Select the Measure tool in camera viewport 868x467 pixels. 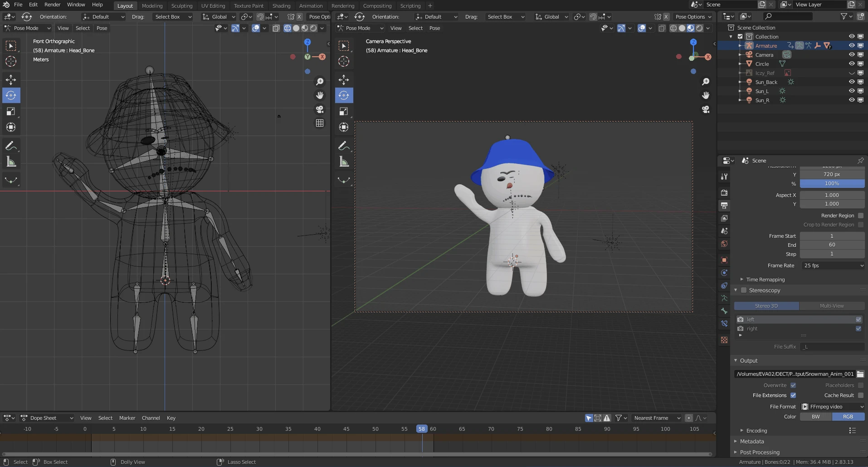click(x=344, y=162)
